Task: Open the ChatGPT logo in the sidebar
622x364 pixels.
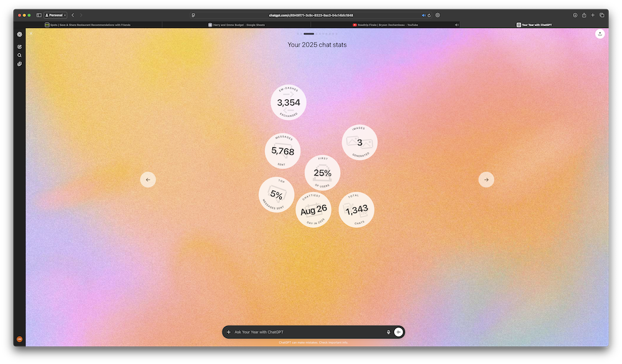Action: (20, 34)
